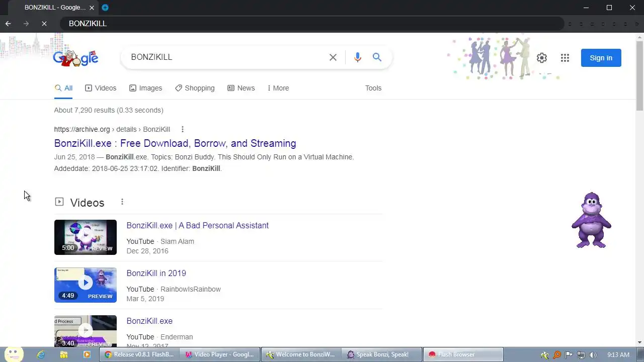Click the orange magnifier tray icon
The image size is (644, 362).
(557, 355)
